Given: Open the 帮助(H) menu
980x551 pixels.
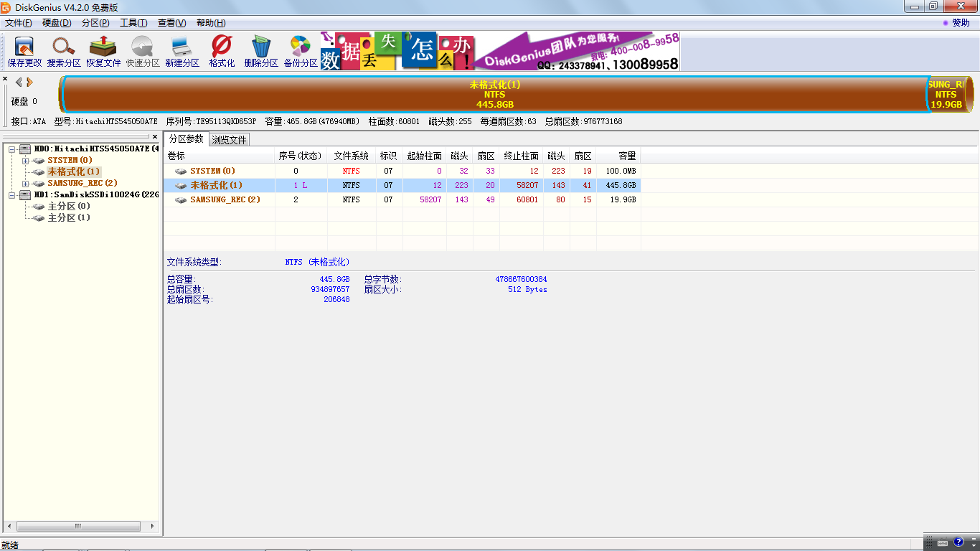Looking at the screenshot, I should coord(211,23).
